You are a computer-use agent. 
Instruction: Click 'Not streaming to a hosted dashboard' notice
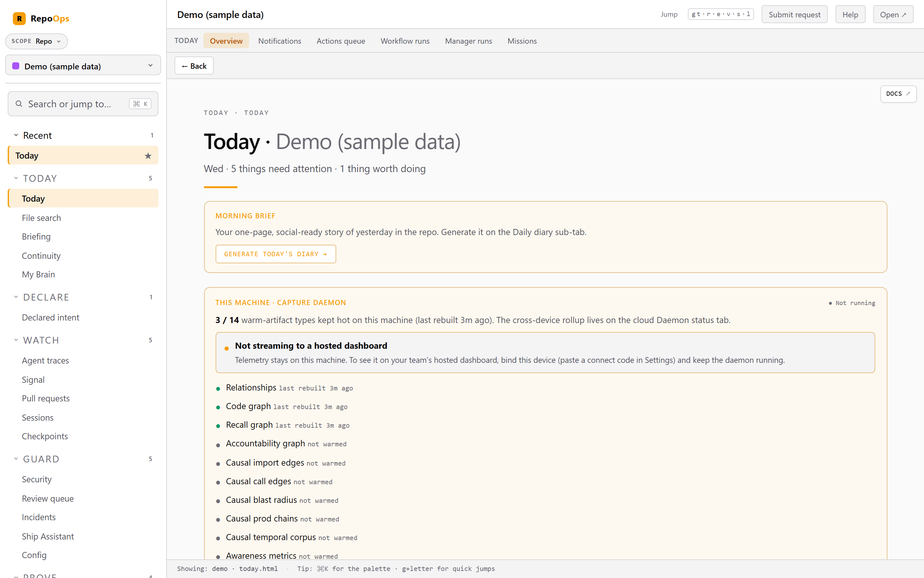pyautogui.click(x=545, y=353)
